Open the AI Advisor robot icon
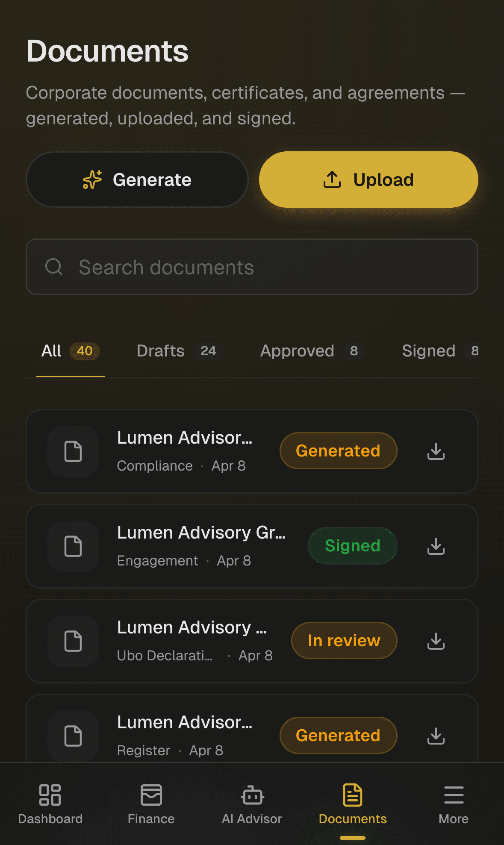 (252, 795)
